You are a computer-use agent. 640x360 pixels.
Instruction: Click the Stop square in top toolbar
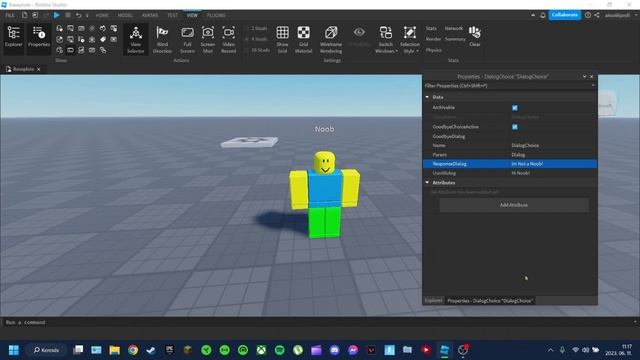click(68, 15)
